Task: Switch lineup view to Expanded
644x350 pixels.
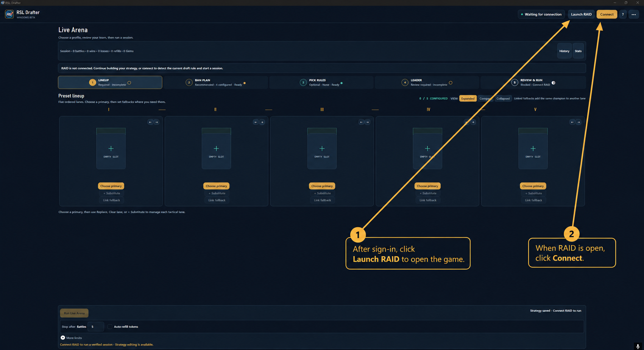Action: click(x=468, y=98)
